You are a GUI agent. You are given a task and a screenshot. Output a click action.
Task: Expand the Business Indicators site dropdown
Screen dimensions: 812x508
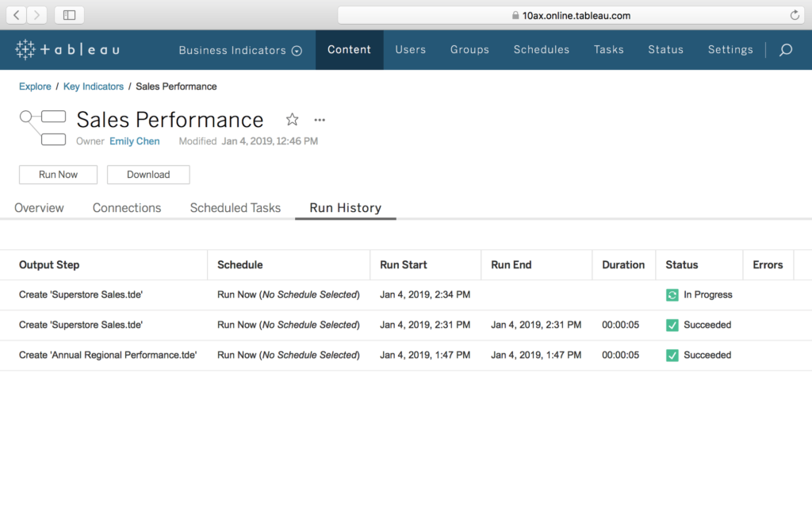coord(297,51)
